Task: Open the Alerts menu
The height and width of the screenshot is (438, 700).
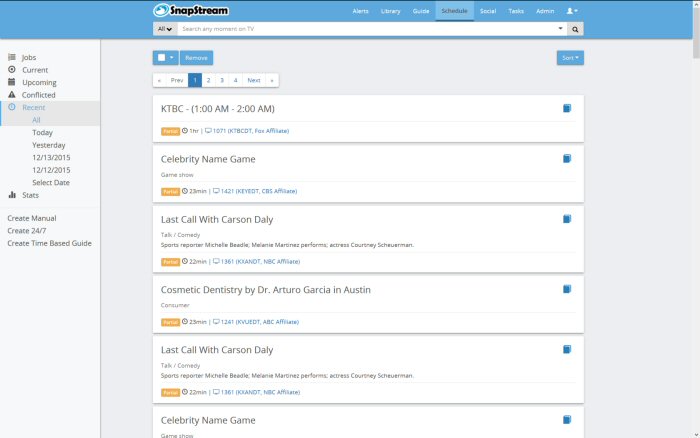Action: click(360, 11)
